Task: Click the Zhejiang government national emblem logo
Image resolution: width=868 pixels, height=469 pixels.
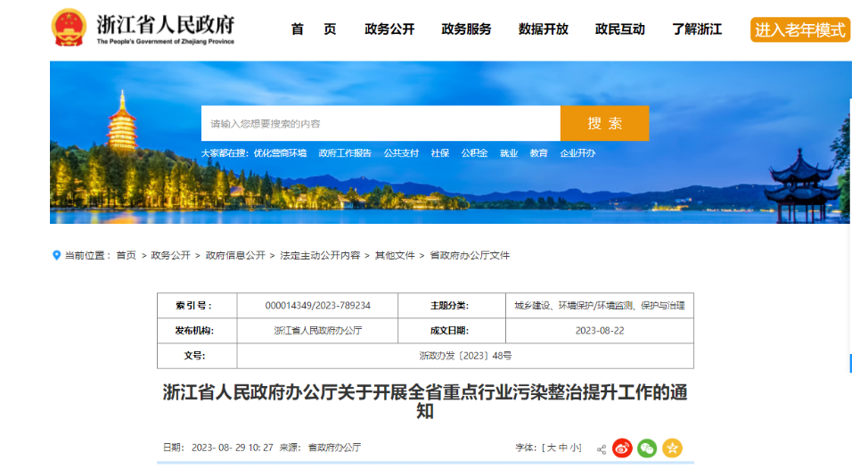Action: (69, 29)
